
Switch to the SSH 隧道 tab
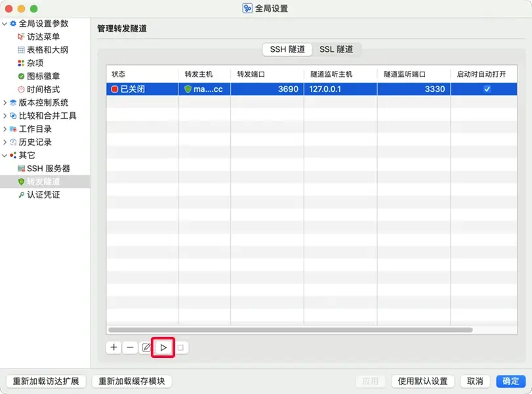pyautogui.click(x=286, y=49)
